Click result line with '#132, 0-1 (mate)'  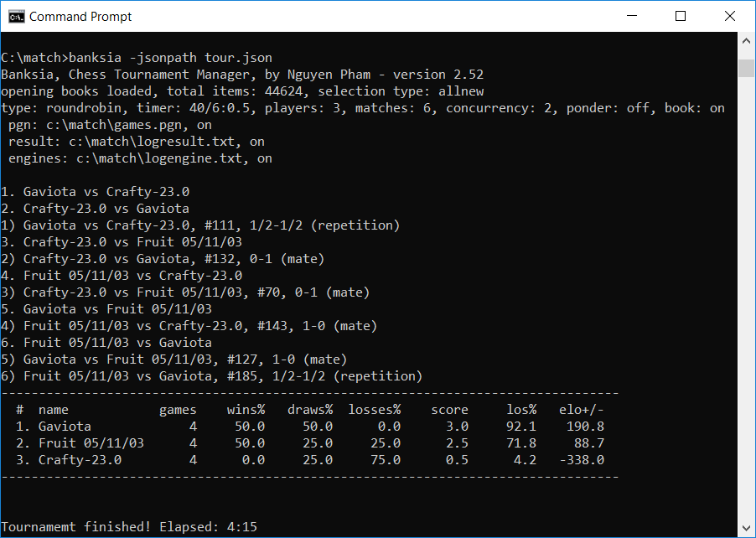tap(163, 259)
